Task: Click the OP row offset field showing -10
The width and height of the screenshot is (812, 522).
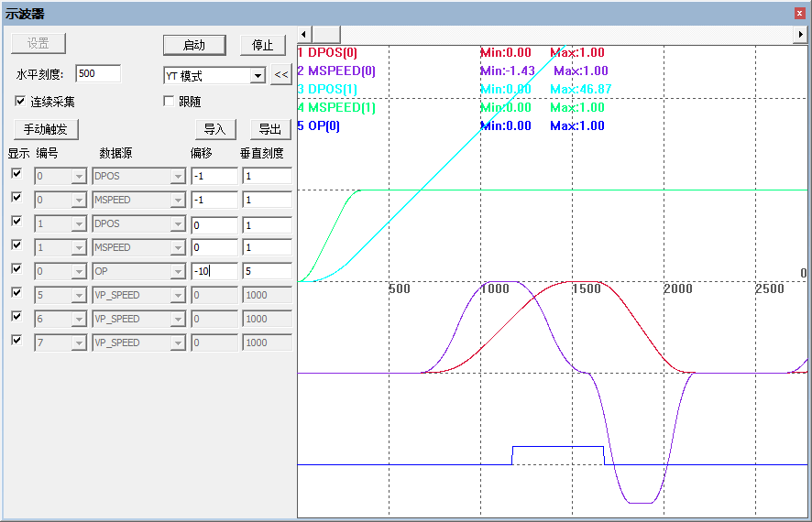Action: [214, 271]
